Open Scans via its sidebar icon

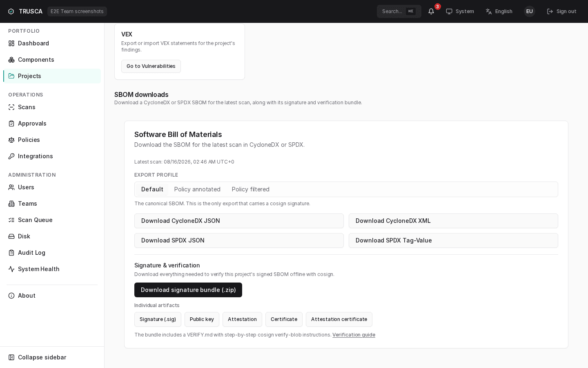tap(11, 107)
